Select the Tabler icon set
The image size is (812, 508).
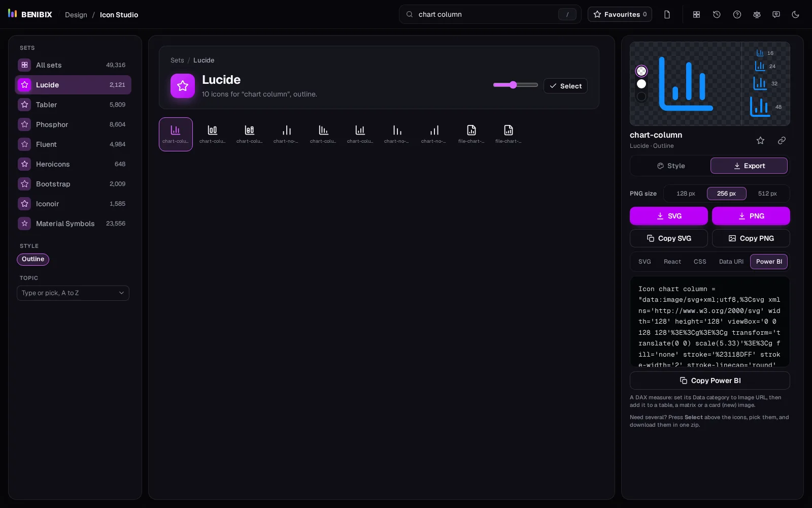point(73,105)
